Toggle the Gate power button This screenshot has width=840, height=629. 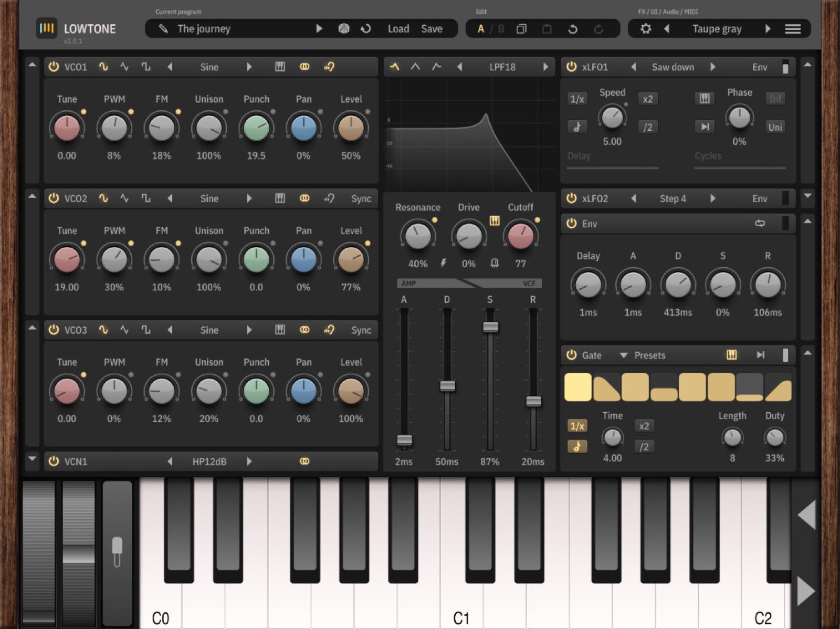571,355
